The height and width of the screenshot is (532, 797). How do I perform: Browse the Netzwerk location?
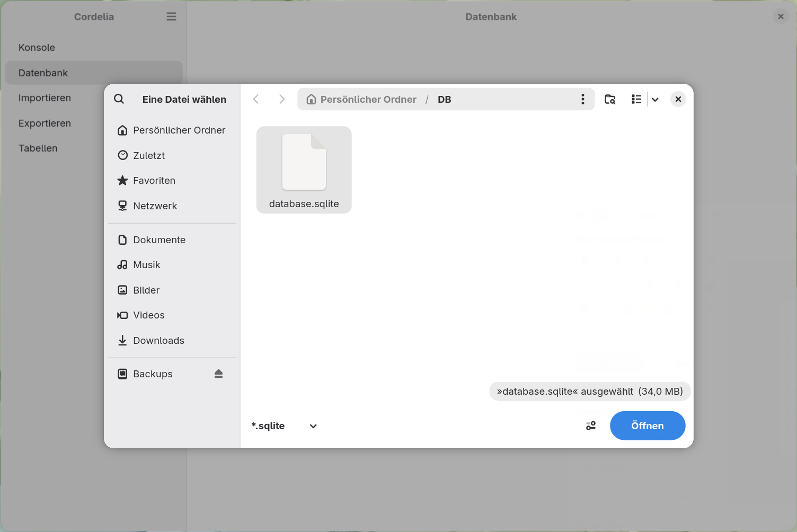[x=172, y=206]
